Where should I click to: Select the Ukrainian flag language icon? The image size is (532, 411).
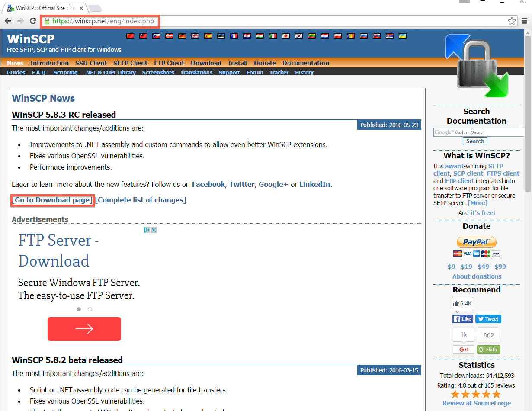403,36
